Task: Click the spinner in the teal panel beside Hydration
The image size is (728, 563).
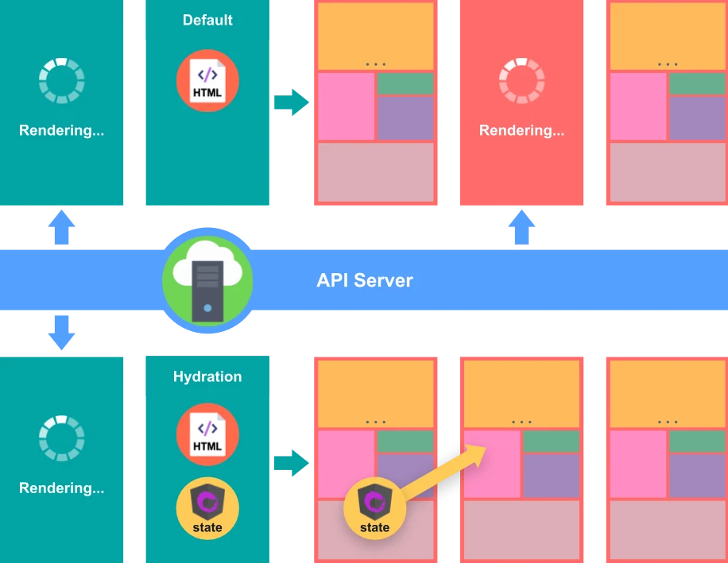Action: [x=62, y=438]
